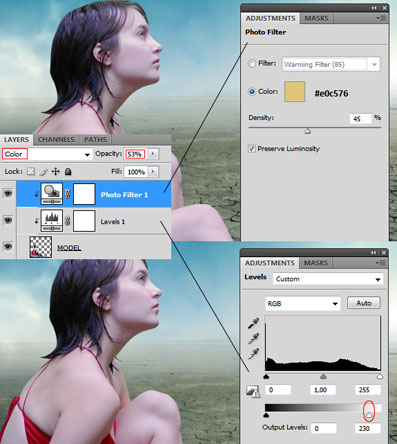Hide the Levels 1 layer
The width and height of the screenshot is (397, 444).
(x=8, y=220)
